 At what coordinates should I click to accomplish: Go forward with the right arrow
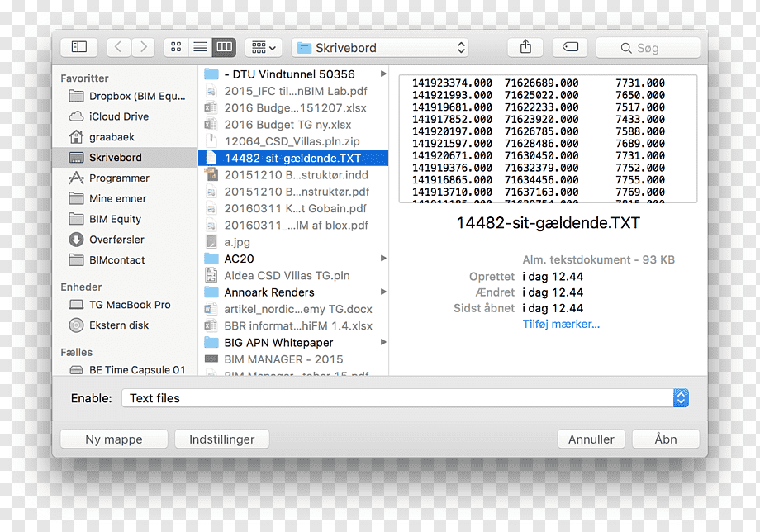[143, 47]
